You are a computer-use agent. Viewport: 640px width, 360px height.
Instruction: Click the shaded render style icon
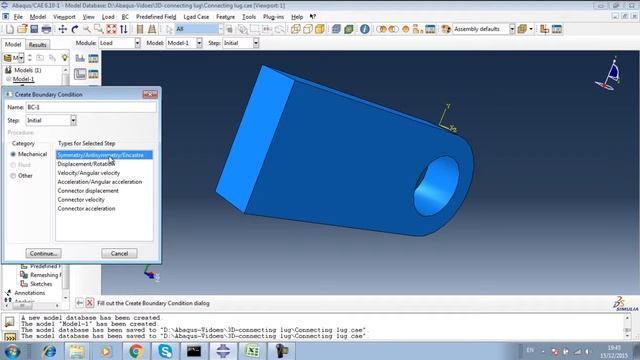coord(320,29)
